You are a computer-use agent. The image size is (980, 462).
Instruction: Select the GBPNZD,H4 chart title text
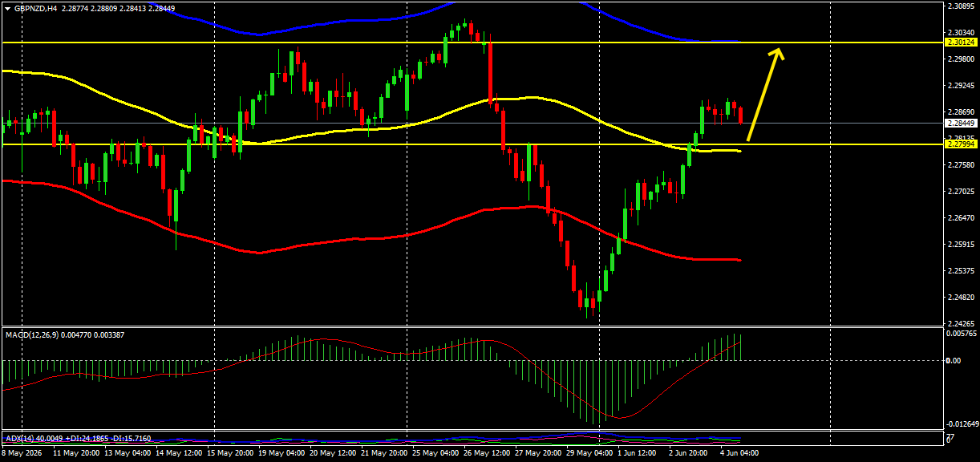[36, 9]
